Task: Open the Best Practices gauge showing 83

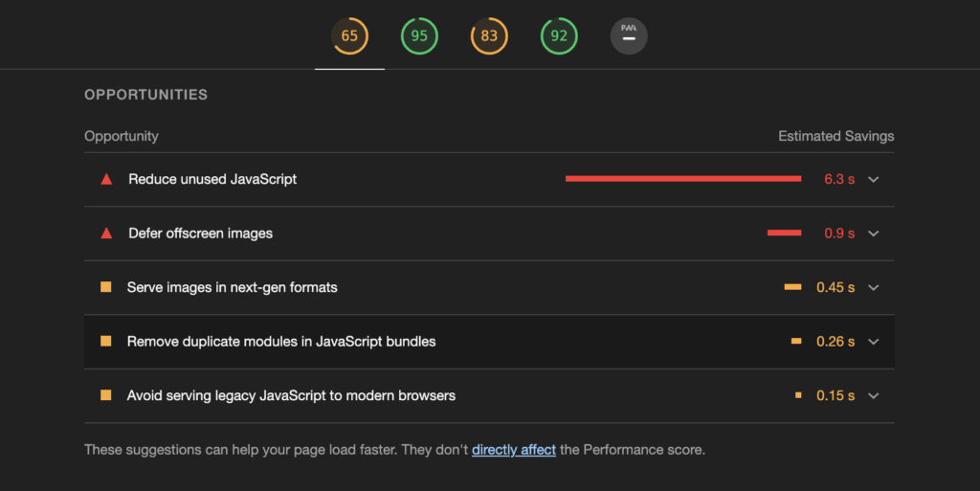Action: click(x=489, y=35)
